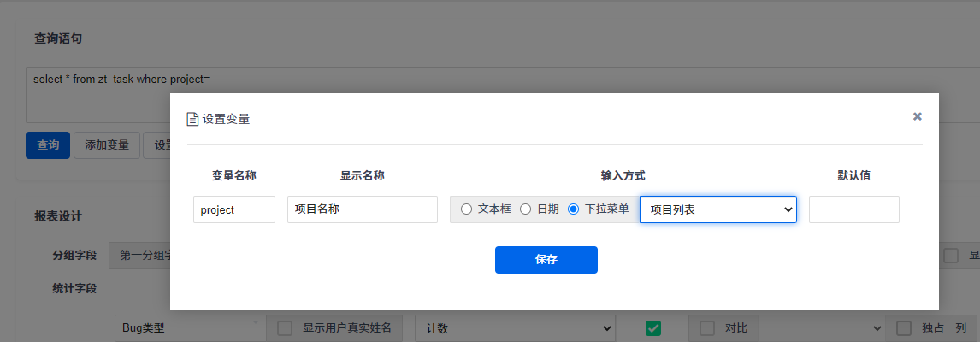Select the 下拉菜单 radio option
This screenshot has height=342, width=980.
573,209
